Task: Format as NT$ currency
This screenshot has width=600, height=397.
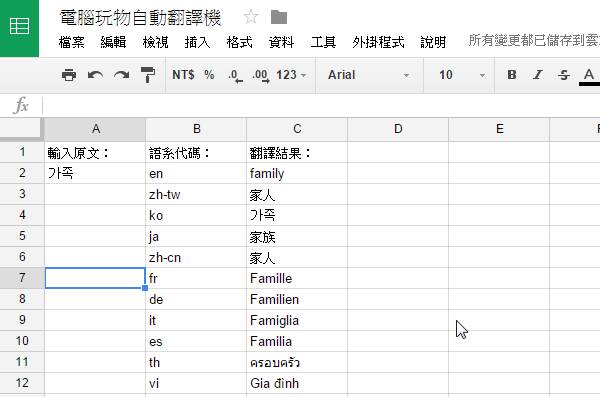Action: tap(183, 75)
